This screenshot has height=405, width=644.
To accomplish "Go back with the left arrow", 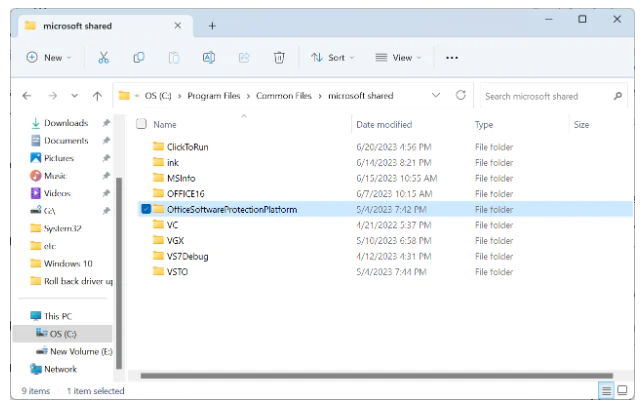I will (27, 96).
